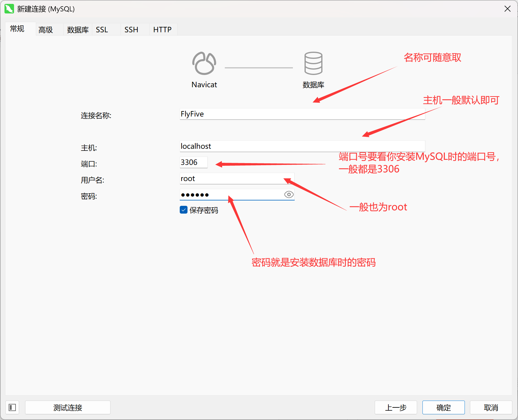The image size is (518, 420).
Task: Click the 端口: label
Action: pos(89,164)
